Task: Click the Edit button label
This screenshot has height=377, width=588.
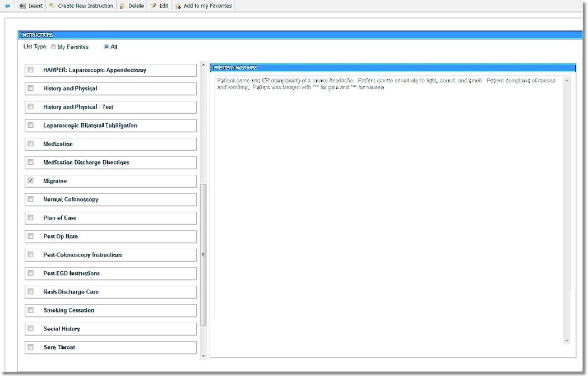Action: (164, 6)
